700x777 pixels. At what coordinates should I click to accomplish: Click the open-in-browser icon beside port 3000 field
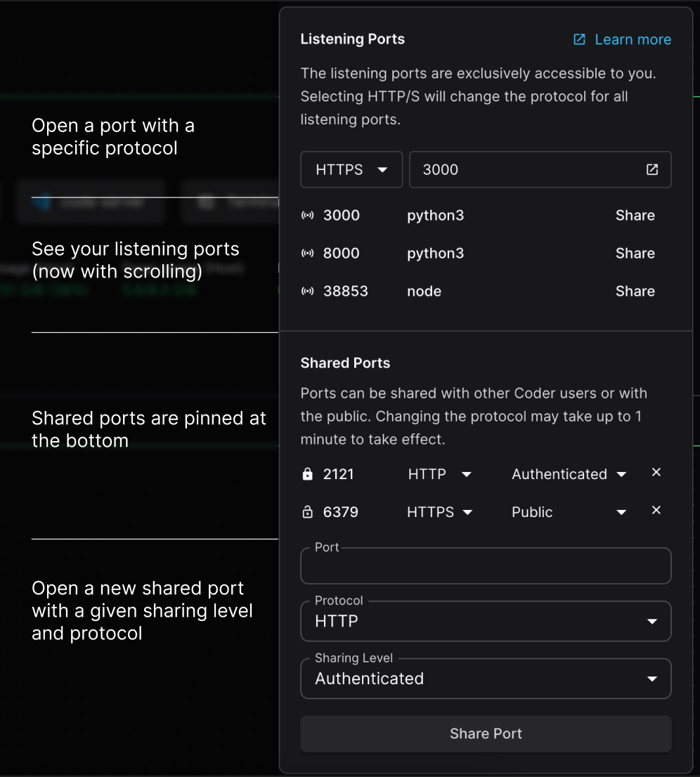[652, 169]
